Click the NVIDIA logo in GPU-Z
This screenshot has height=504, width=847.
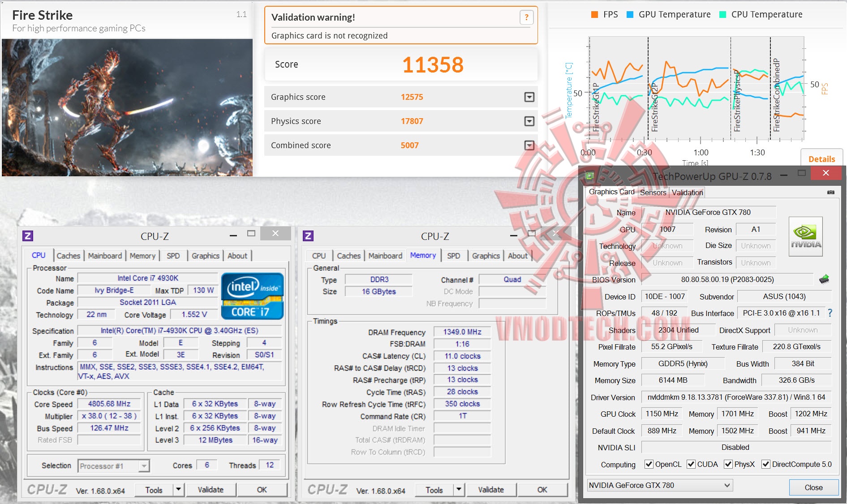(x=805, y=236)
